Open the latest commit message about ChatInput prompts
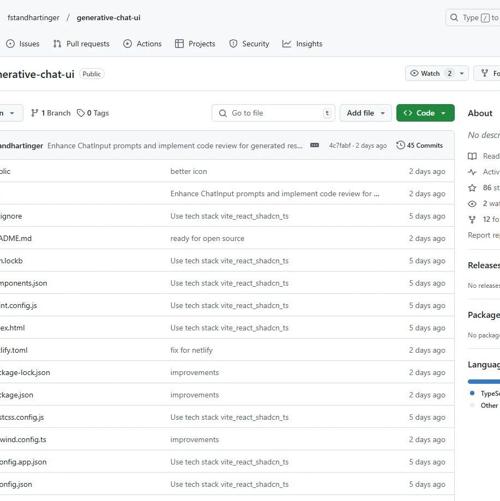The width and height of the screenshot is (500, 501). (175, 146)
